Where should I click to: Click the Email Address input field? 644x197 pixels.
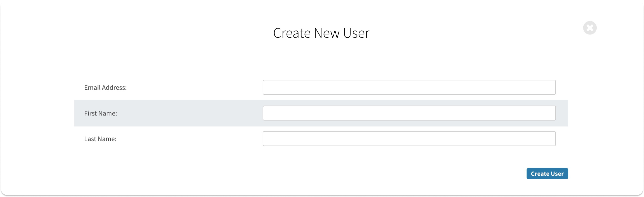point(409,87)
